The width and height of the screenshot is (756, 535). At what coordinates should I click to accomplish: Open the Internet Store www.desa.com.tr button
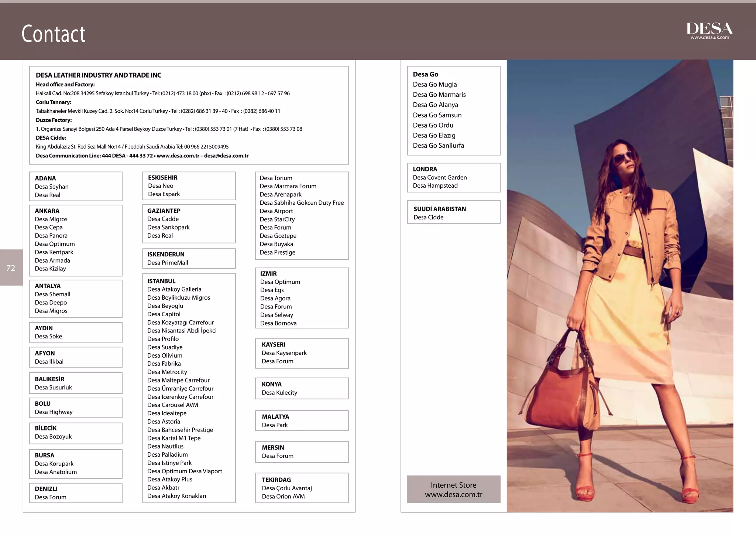(454, 489)
